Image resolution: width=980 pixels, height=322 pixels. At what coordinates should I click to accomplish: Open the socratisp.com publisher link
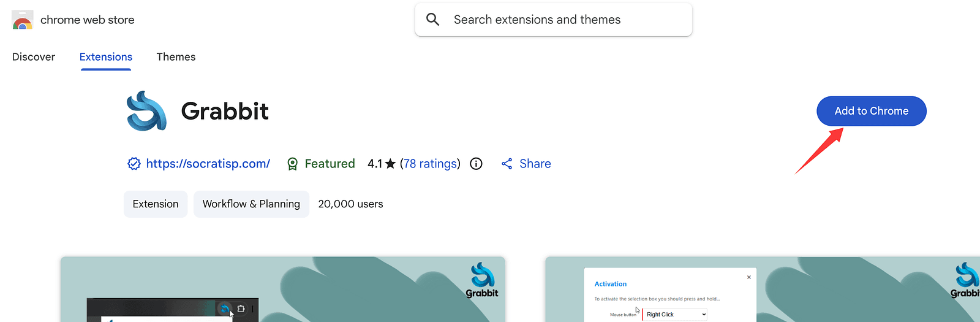point(208,164)
